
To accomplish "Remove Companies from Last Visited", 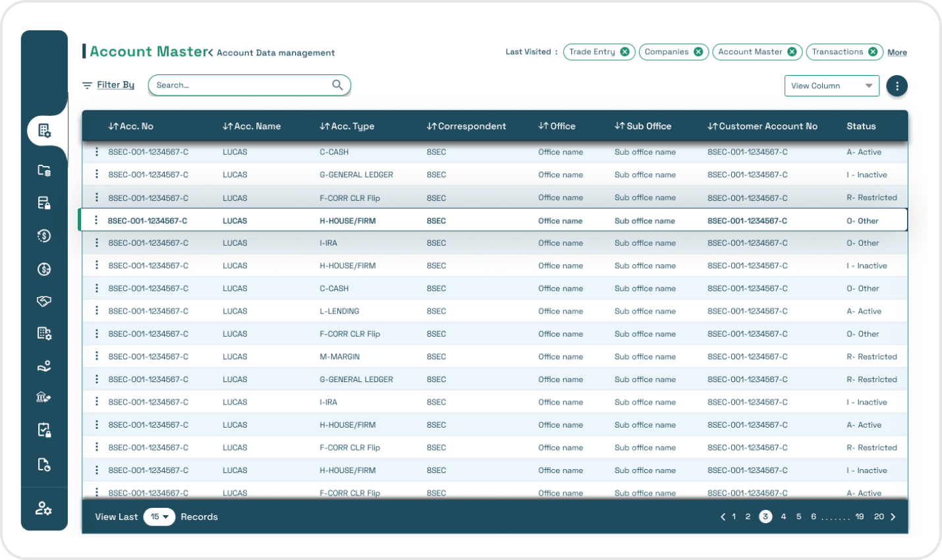I will [x=698, y=52].
